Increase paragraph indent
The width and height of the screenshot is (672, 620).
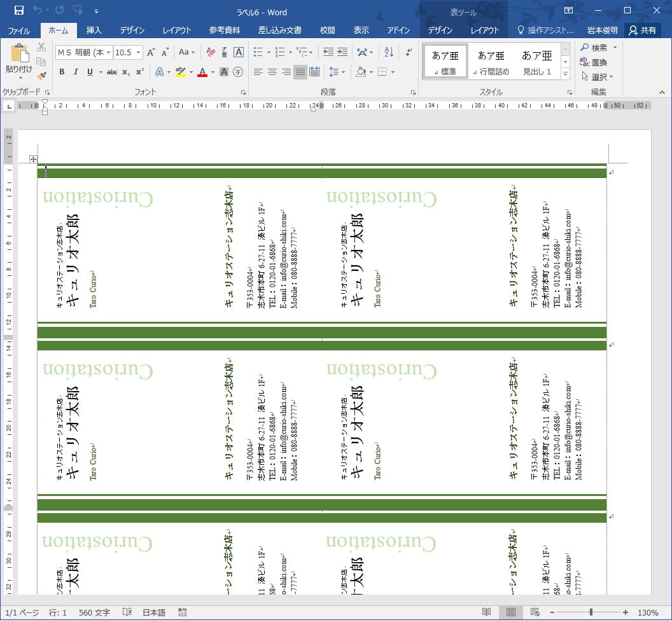[x=342, y=52]
